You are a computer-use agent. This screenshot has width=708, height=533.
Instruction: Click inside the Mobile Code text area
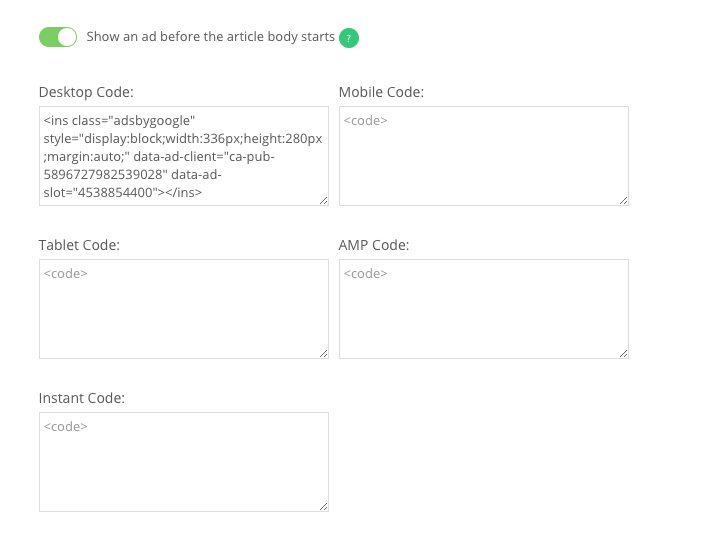[x=484, y=156]
